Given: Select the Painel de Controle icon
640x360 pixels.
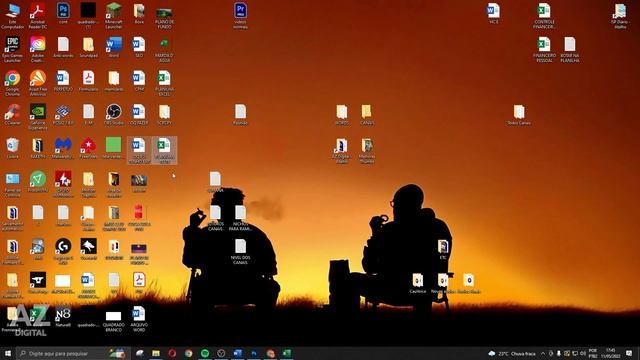Looking at the screenshot, I should (x=13, y=184).
